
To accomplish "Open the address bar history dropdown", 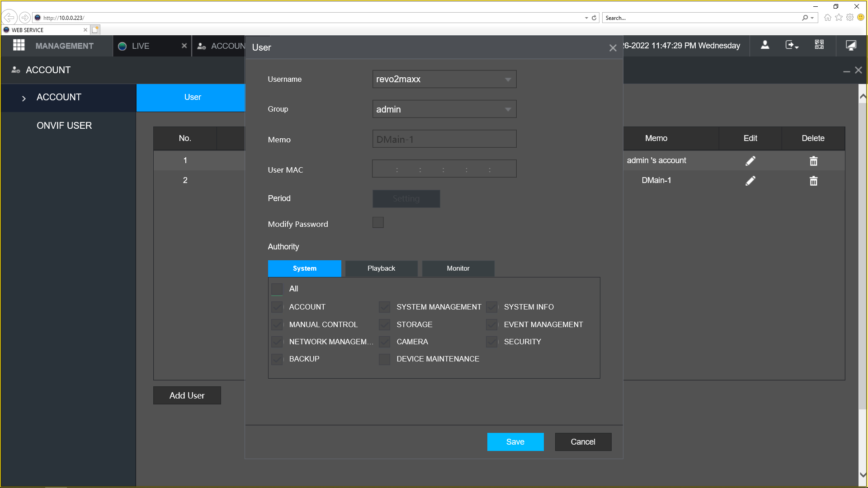I will click(586, 18).
